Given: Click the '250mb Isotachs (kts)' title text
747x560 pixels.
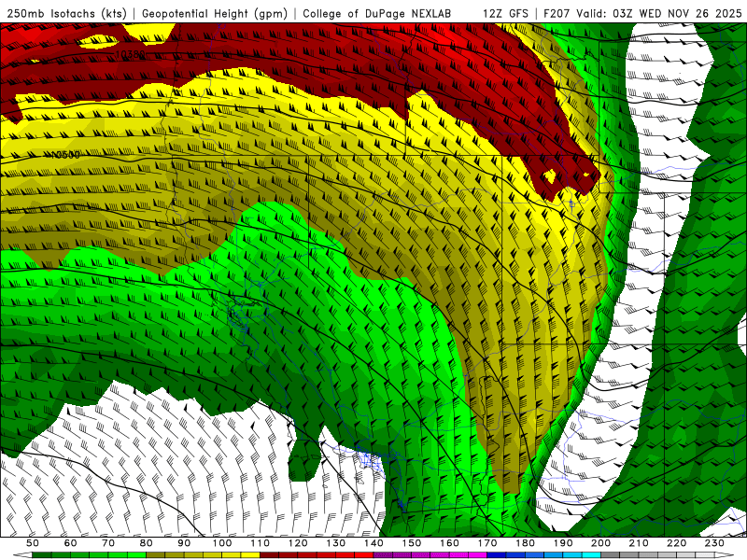Looking at the screenshot, I should pyautogui.click(x=66, y=13).
